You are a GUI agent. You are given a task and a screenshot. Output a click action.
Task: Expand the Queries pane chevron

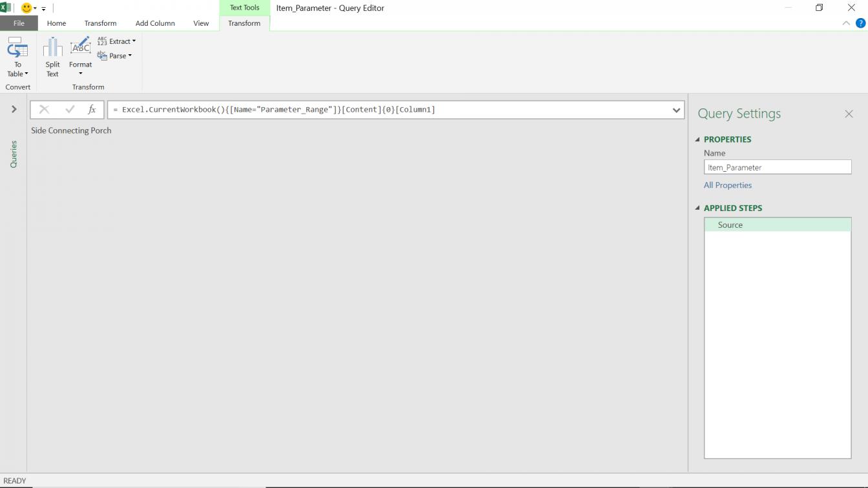[x=14, y=109]
